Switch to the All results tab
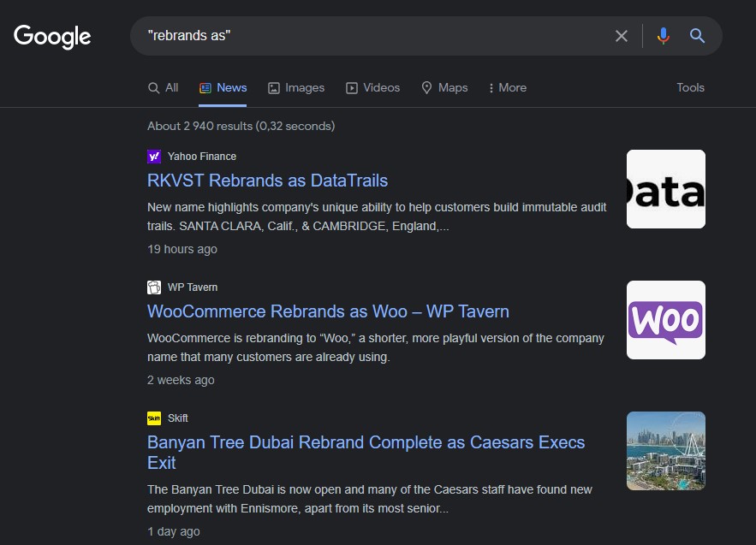 click(x=163, y=87)
